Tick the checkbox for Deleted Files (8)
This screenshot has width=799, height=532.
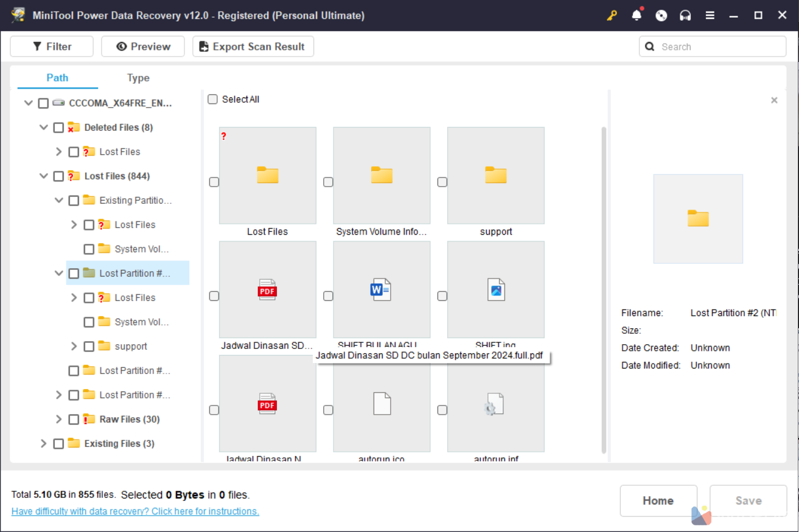58,128
